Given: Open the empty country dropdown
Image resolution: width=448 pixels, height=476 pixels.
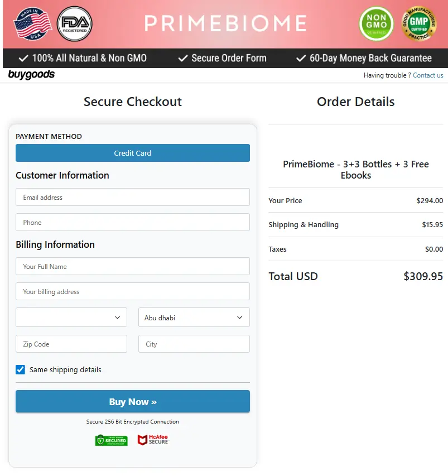Looking at the screenshot, I should point(71,317).
